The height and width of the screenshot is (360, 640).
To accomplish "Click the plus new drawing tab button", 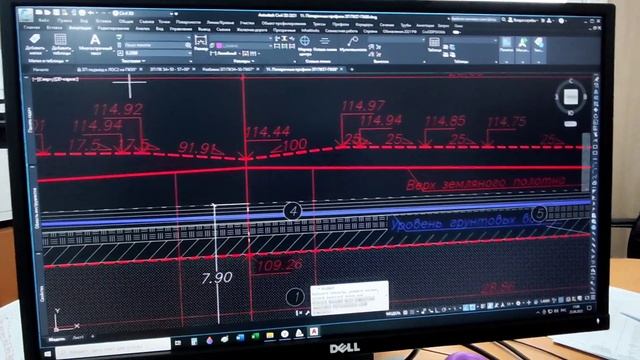I will pos(352,69).
